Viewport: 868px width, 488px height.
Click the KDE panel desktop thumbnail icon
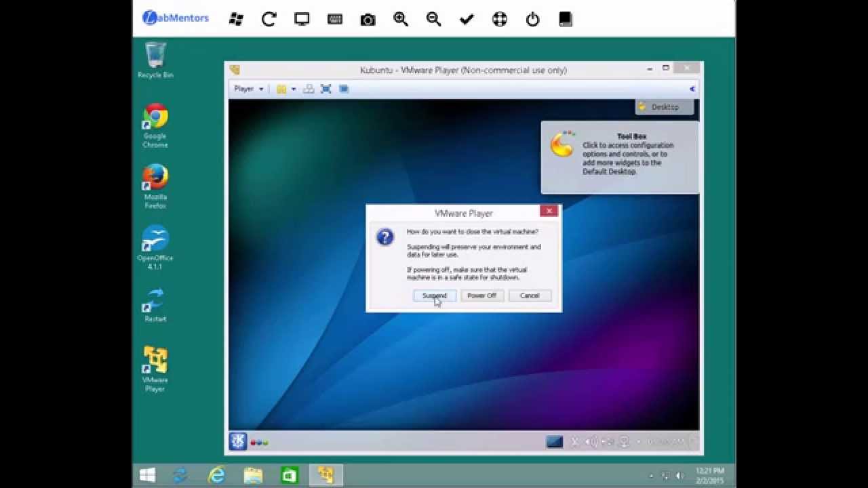tap(555, 442)
